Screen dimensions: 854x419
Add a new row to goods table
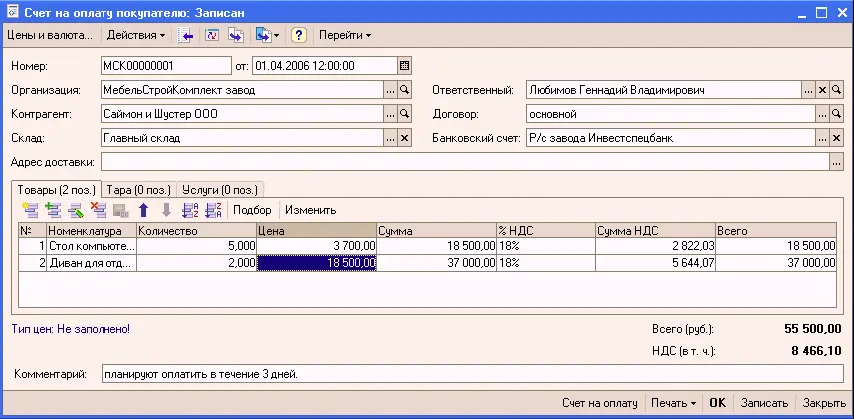pos(30,210)
